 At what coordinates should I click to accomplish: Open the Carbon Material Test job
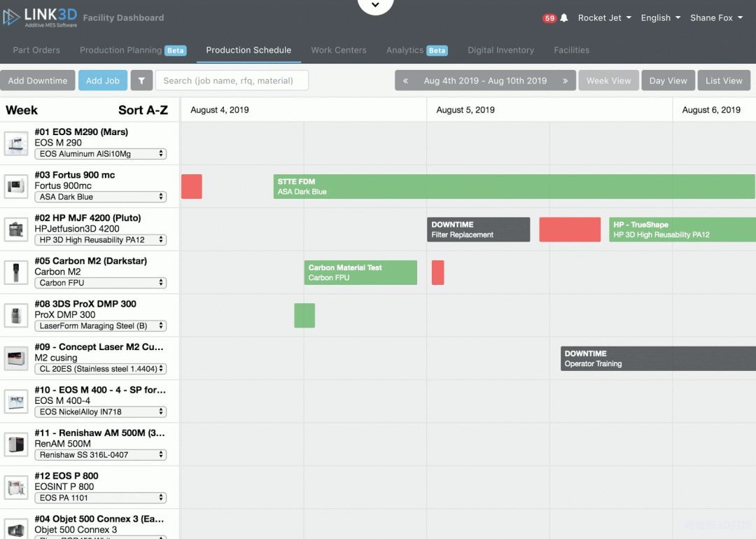point(360,272)
